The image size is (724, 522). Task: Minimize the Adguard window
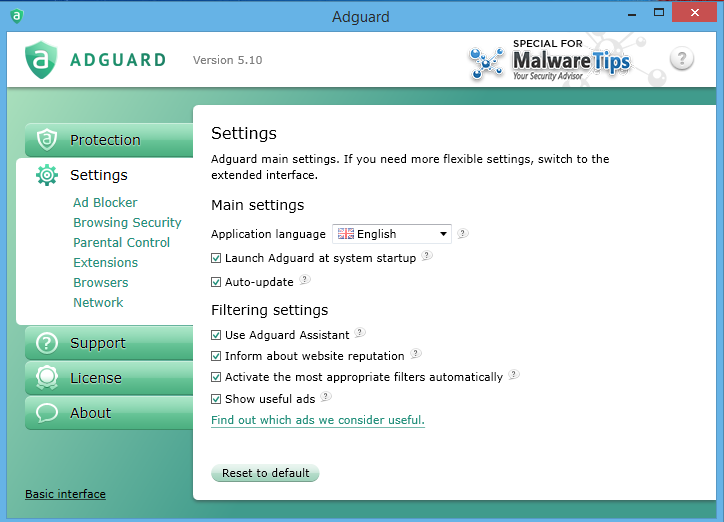[x=632, y=13]
